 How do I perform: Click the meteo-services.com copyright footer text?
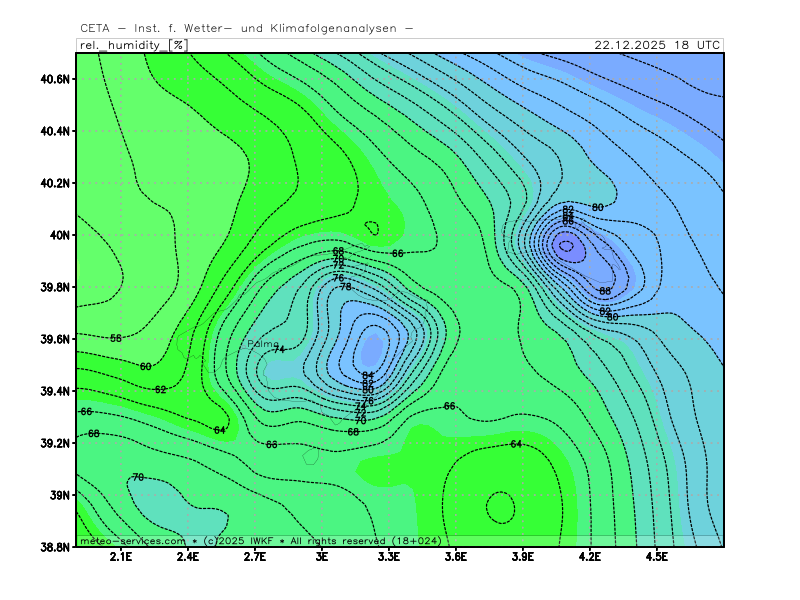coord(261,540)
